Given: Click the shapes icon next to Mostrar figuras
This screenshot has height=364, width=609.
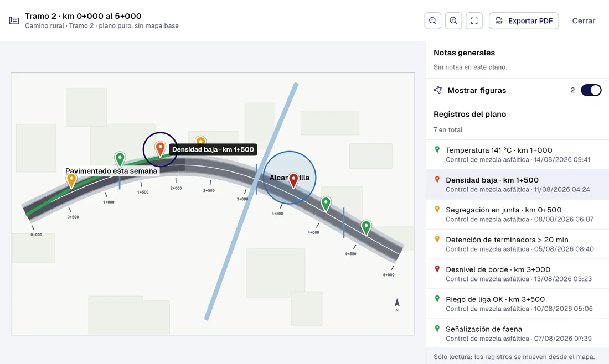Looking at the screenshot, I should coord(438,90).
